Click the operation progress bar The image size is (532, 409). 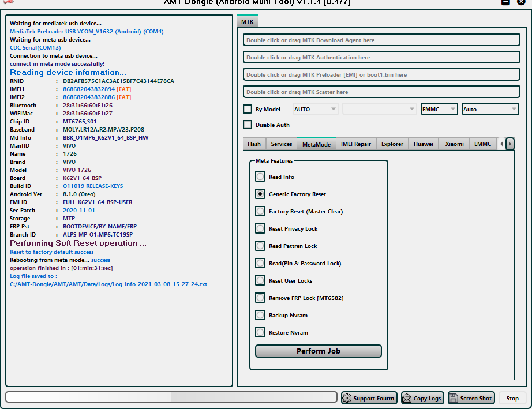[x=171, y=397]
